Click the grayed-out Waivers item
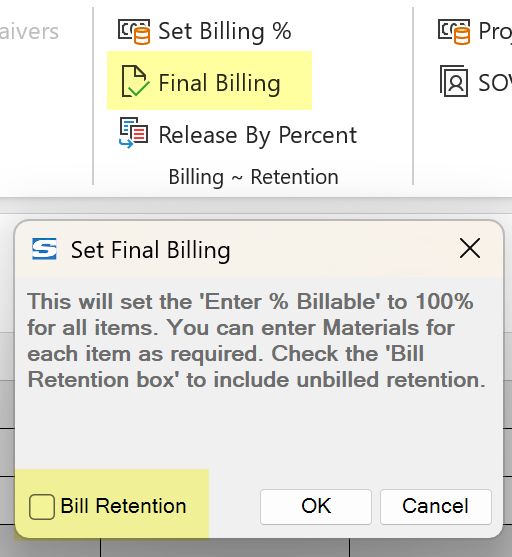Screen dimensions: 512x557 point(29,32)
